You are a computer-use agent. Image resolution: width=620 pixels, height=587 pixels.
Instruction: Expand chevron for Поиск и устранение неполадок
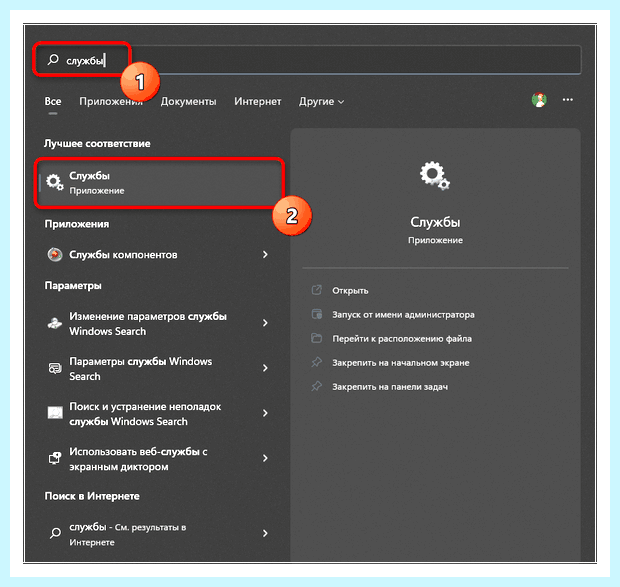click(x=265, y=413)
